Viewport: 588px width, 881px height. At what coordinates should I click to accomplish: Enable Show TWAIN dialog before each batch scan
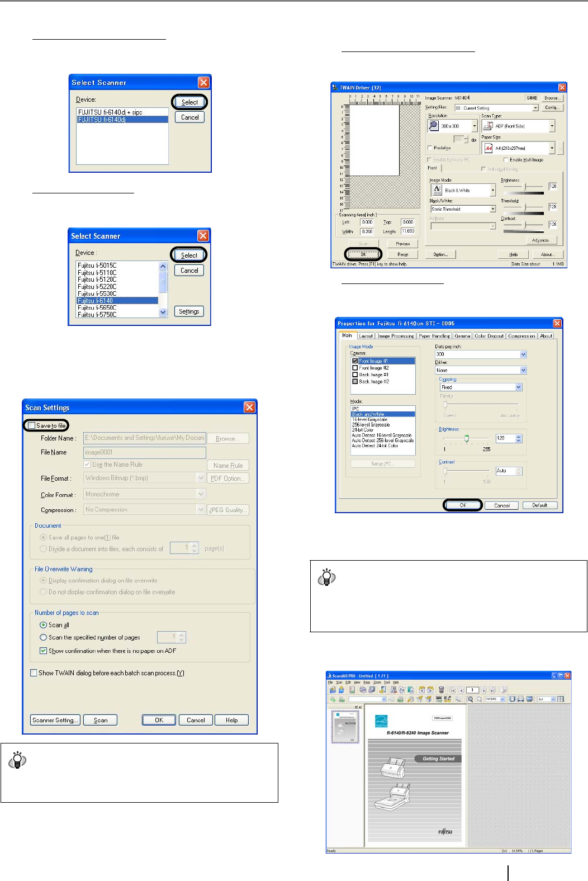pyautogui.click(x=34, y=673)
